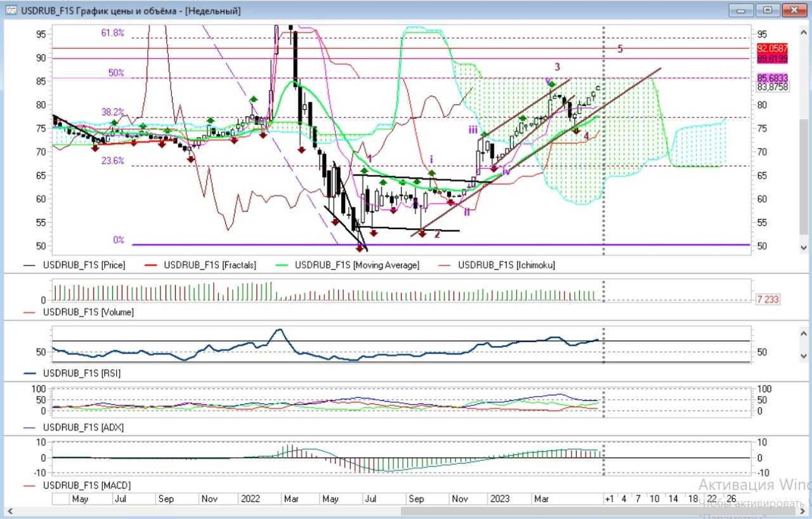This screenshot has width=812, height=519.
Task: Select the USDRUB_F1S [ADX] legend entry
Action: [x=73, y=427]
